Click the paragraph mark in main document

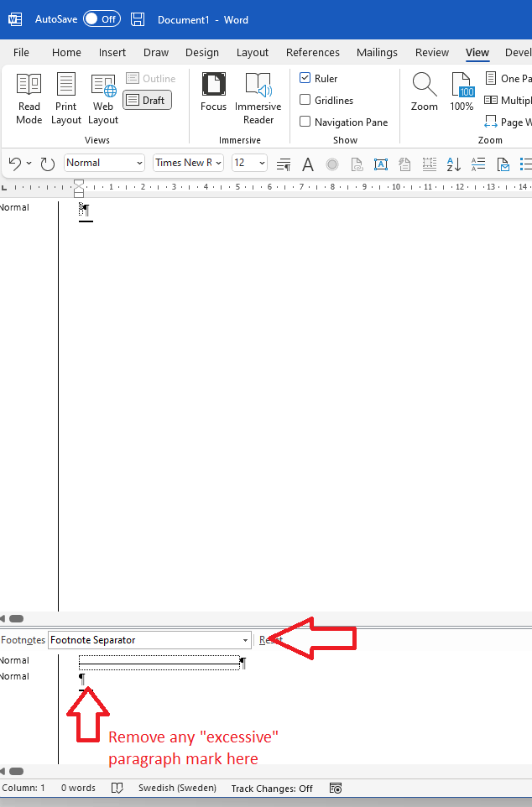point(85,210)
